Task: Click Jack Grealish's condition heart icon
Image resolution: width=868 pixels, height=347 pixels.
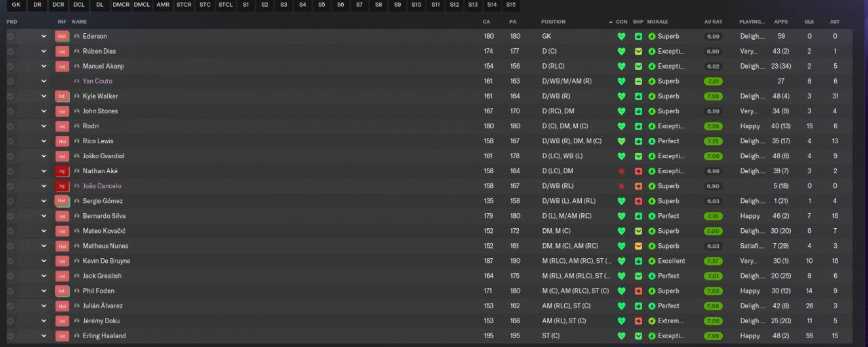Action: pyautogui.click(x=621, y=276)
